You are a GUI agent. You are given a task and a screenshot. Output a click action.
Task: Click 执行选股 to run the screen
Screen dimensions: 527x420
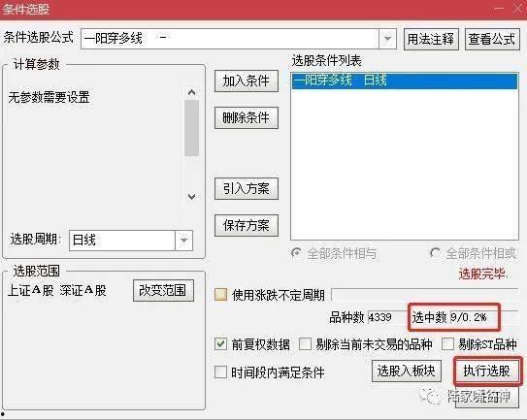[486, 371]
